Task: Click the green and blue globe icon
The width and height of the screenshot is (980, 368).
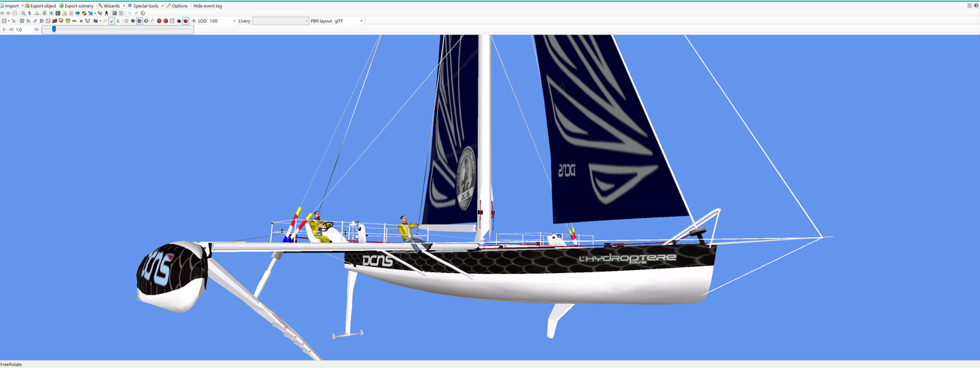Action: pyautogui.click(x=77, y=13)
